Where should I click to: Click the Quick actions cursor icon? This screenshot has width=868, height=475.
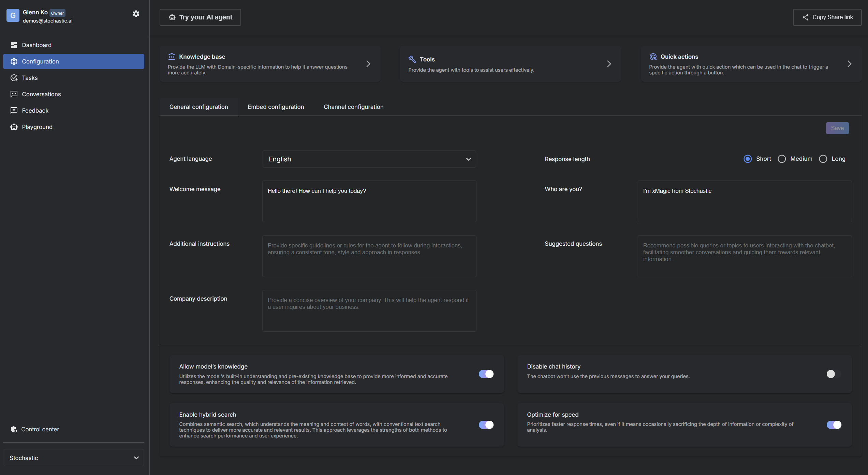[x=653, y=57]
